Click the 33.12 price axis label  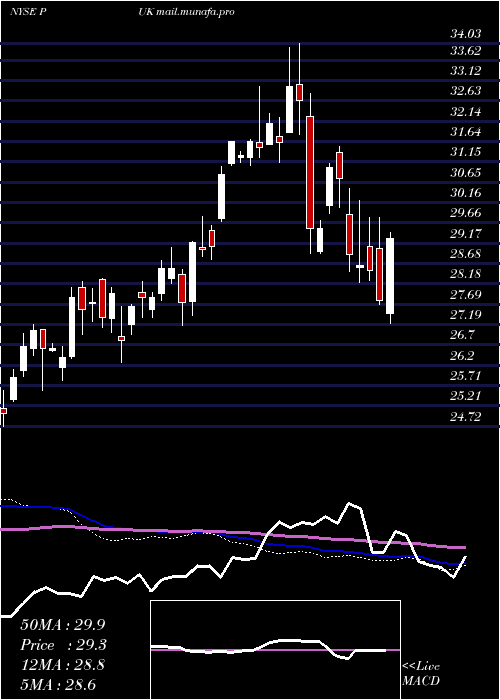click(466, 71)
